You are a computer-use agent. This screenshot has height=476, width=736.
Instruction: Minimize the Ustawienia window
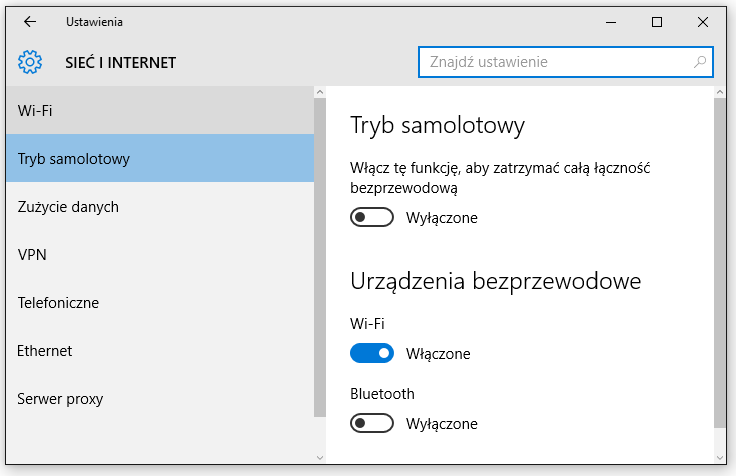tap(611, 22)
